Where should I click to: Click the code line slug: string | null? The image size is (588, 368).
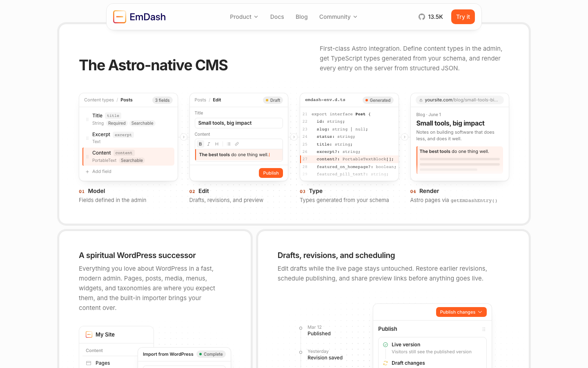[342, 129]
